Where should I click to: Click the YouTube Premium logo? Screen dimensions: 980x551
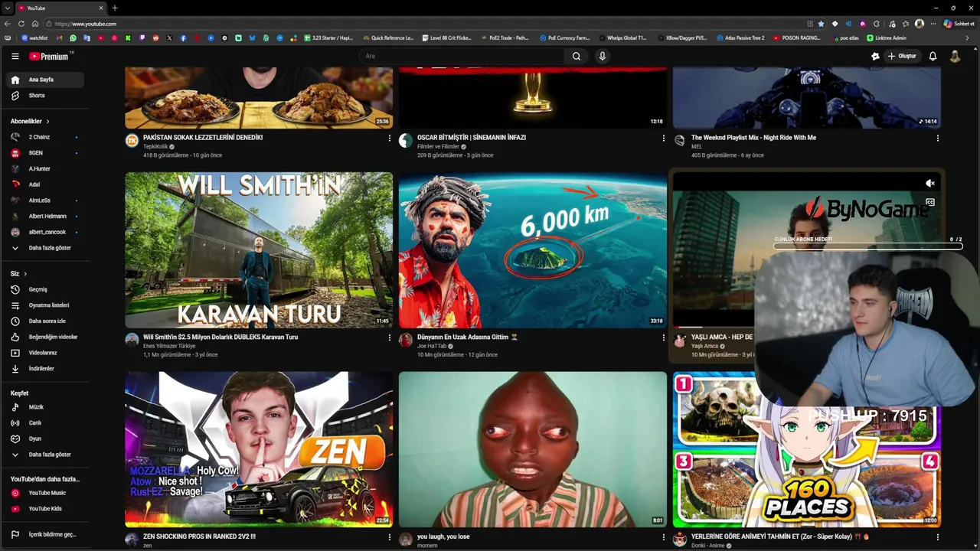[x=51, y=56]
